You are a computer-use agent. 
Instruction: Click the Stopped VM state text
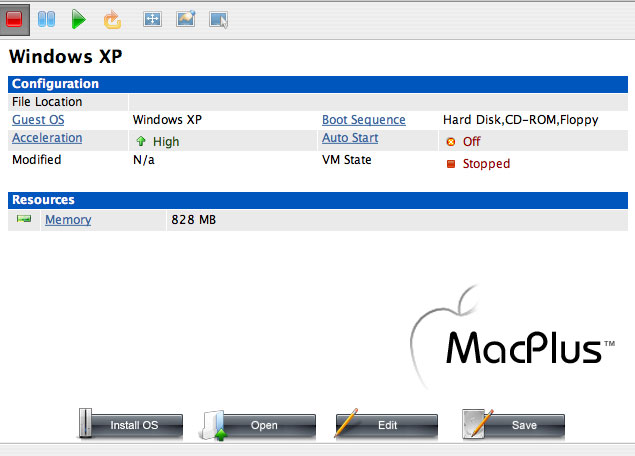point(486,164)
